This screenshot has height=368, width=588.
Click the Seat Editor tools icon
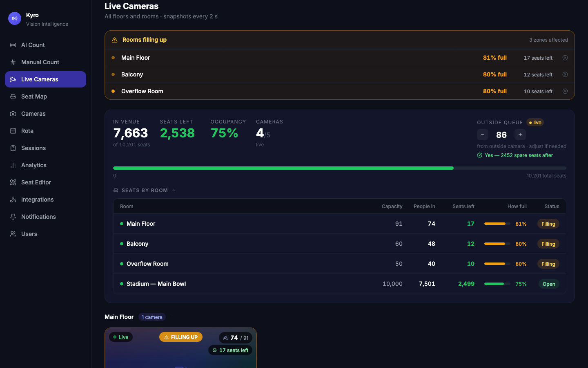pyautogui.click(x=13, y=182)
